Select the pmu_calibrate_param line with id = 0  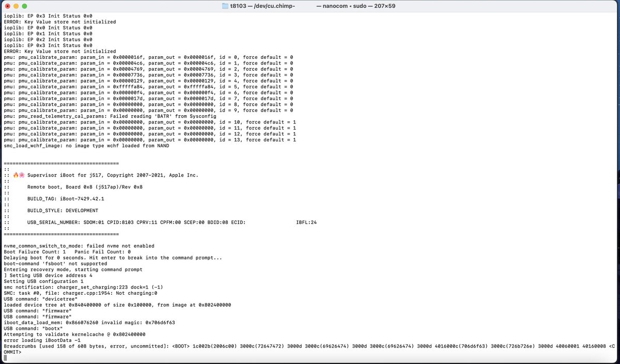(x=148, y=57)
